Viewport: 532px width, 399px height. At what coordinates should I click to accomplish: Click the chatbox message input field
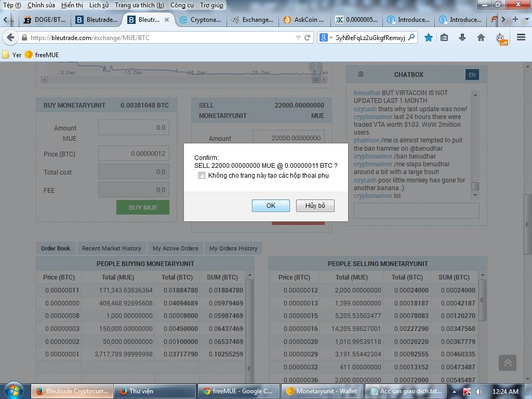point(416,211)
